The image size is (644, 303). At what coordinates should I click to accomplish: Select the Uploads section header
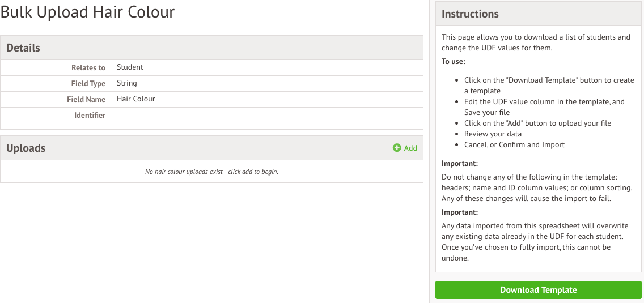(x=26, y=148)
